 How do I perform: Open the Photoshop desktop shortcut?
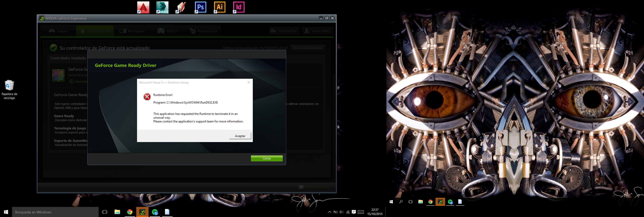tap(200, 7)
